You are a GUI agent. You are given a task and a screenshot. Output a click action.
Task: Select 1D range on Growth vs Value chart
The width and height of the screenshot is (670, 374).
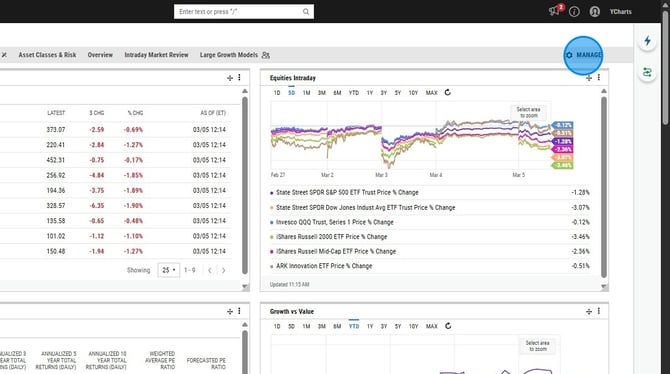(x=277, y=327)
